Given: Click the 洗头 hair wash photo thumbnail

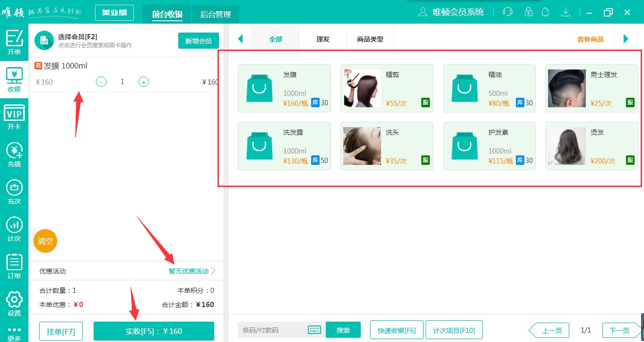Looking at the screenshot, I should 362,146.
